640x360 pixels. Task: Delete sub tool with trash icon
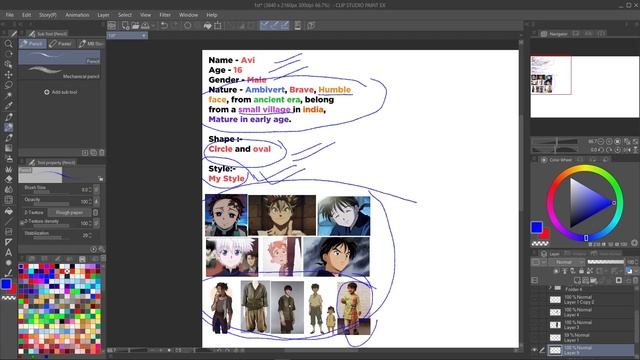point(102,153)
